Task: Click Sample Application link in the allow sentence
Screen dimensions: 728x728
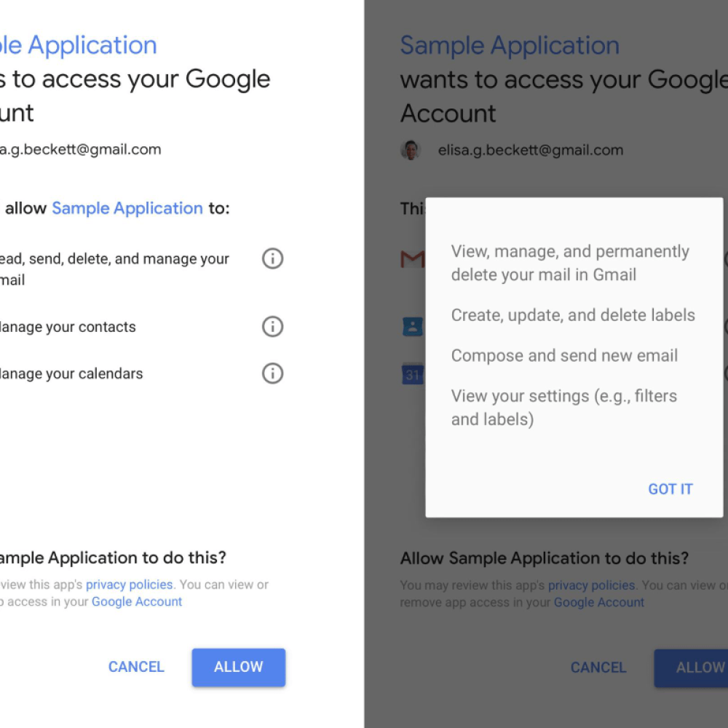Action: pos(127,208)
